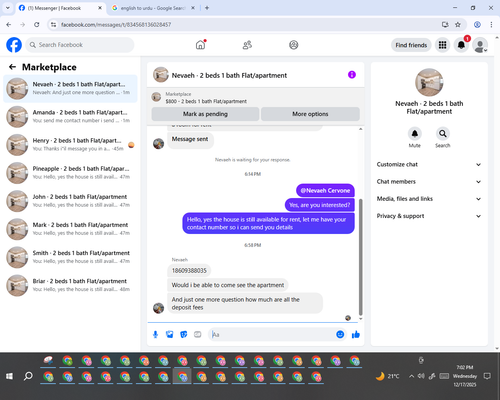Open taskbar weather showing 21°C

[388, 376]
